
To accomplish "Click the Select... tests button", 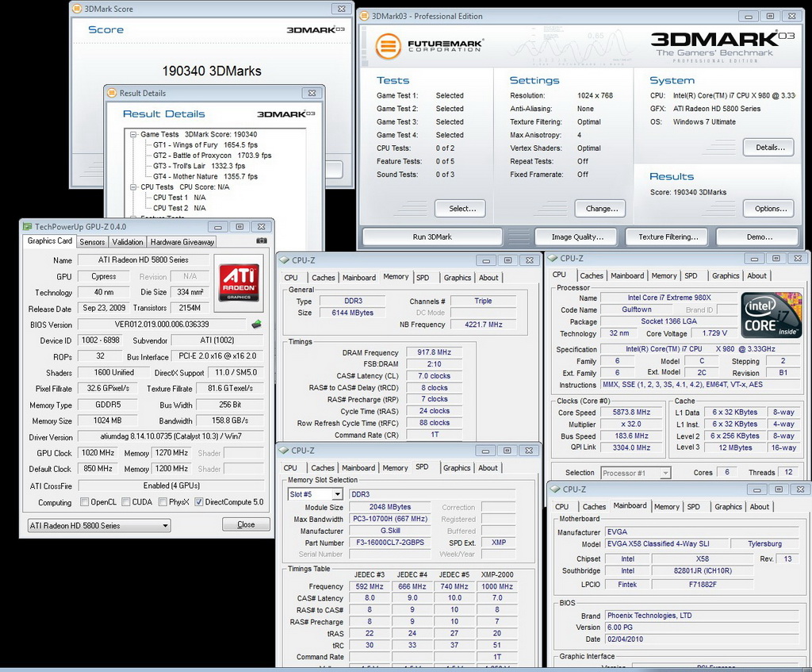I will [x=461, y=209].
